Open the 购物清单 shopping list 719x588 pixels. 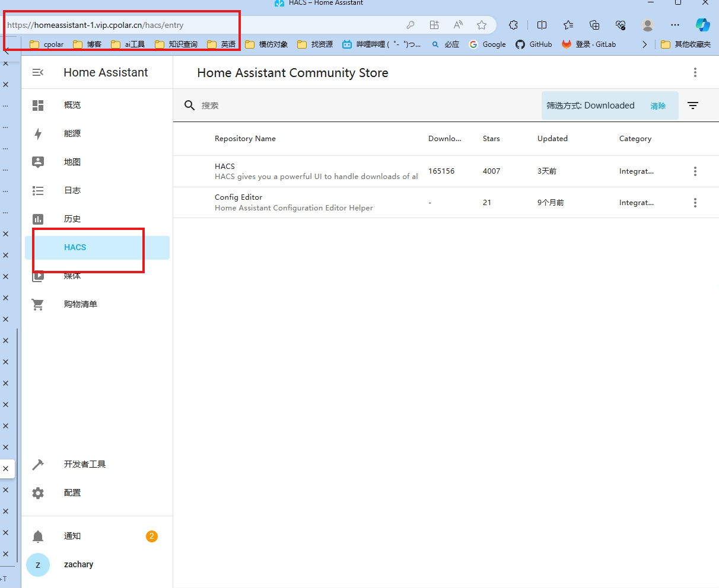pos(80,304)
